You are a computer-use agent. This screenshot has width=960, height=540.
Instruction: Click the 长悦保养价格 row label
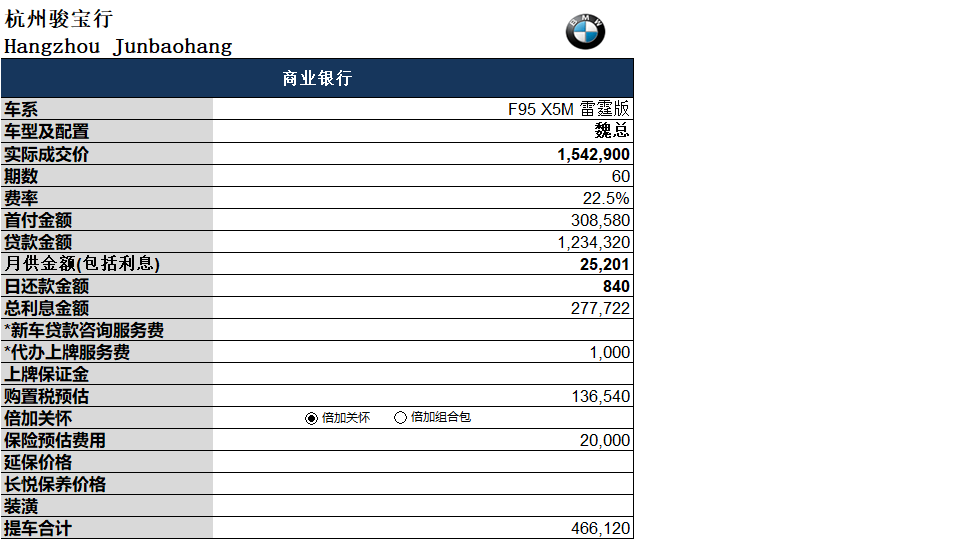[x=55, y=485]
